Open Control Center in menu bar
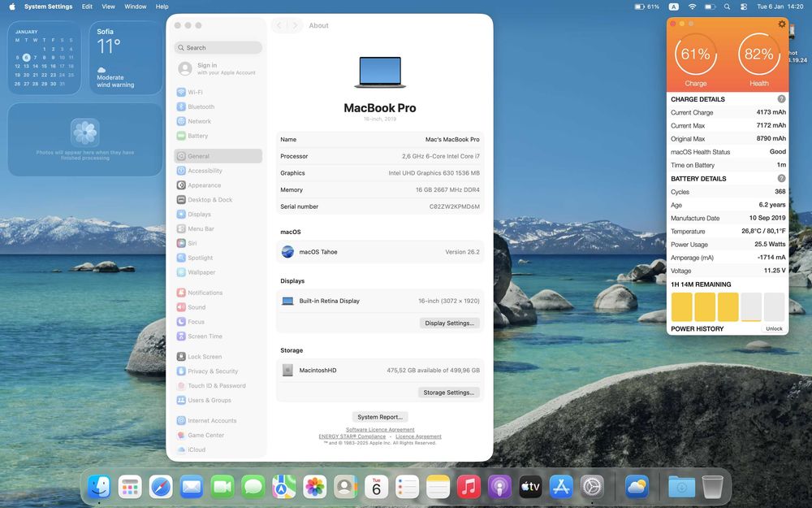This screenshot has height=508, width=812. point(744,7)
